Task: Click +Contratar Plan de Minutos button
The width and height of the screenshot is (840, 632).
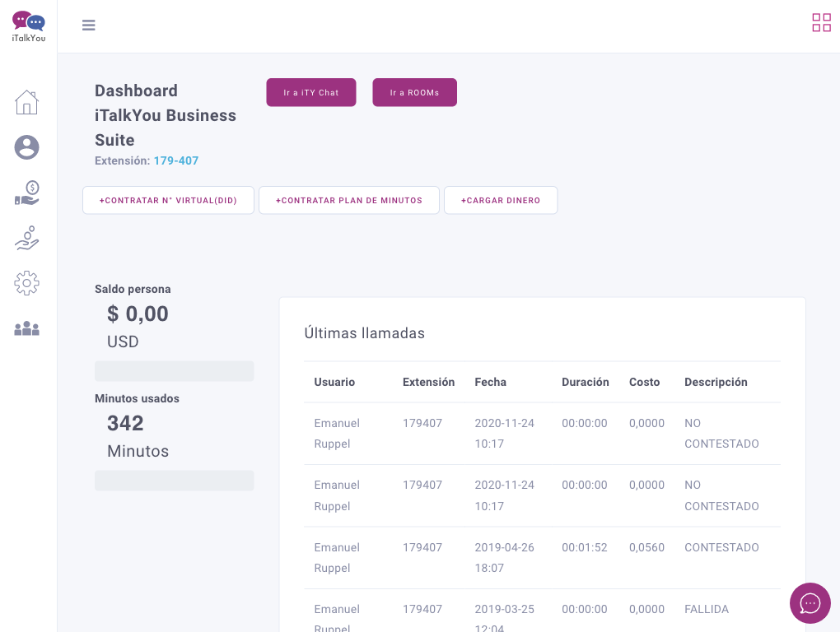Action: coord(349,200)
